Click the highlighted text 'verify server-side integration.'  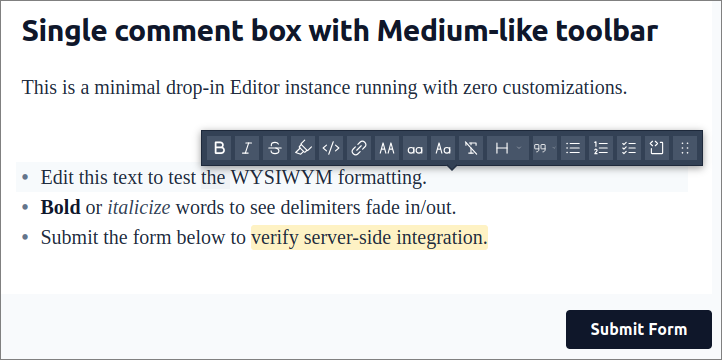coord(369,238)
